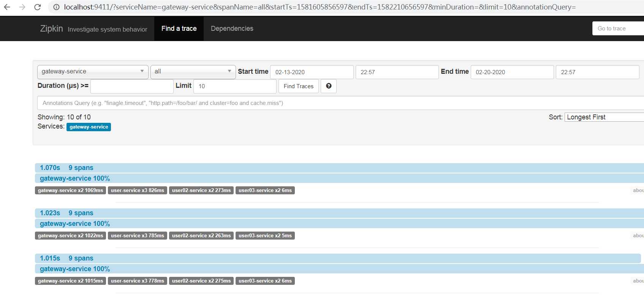The height and width of the screenshot is (297, 644).
Task: Click the user02-service x2 263ms label
Action: [x=201, y=236]
